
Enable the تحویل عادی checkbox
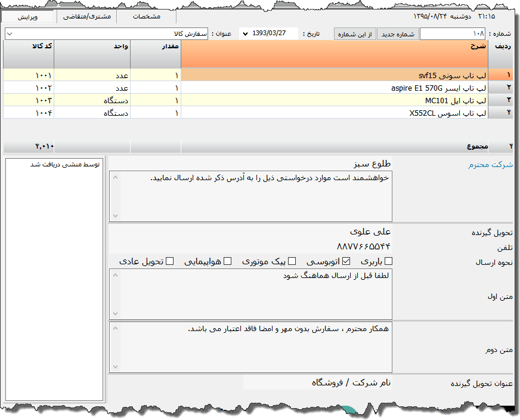point(170,261)
